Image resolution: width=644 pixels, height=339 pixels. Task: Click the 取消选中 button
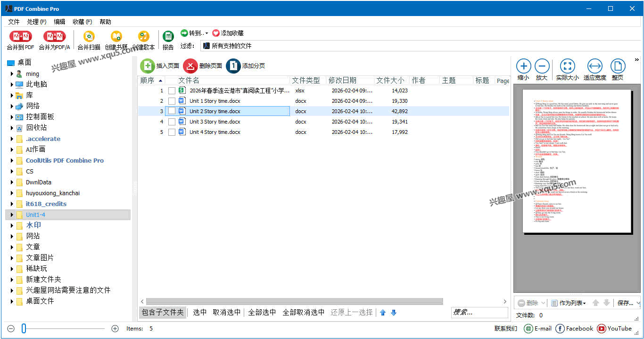click(227, 312)
